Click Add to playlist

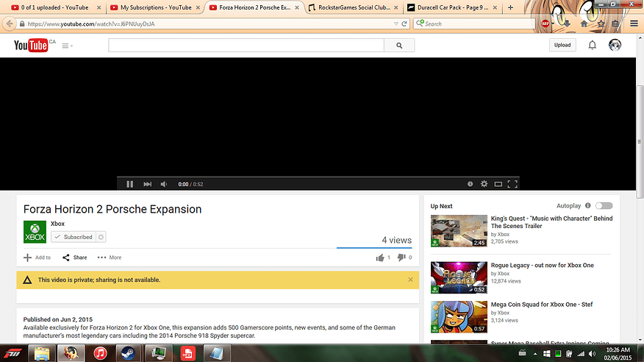pos(37,258)
